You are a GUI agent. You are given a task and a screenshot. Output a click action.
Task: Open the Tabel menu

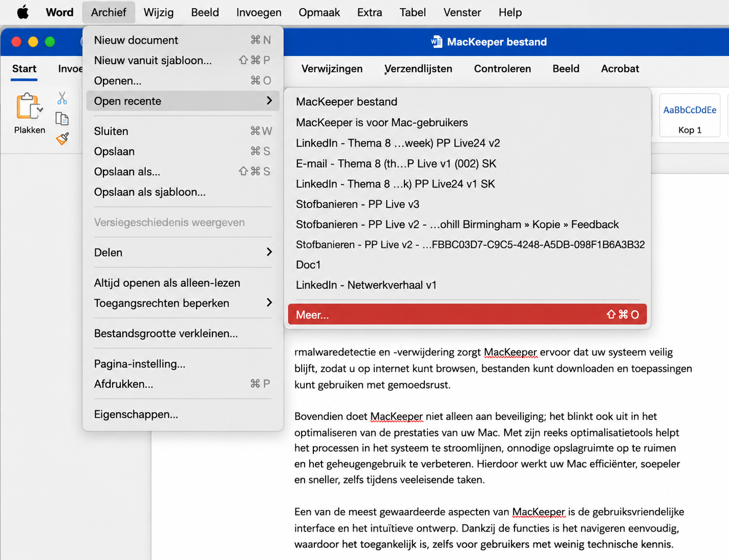point(413,12)
